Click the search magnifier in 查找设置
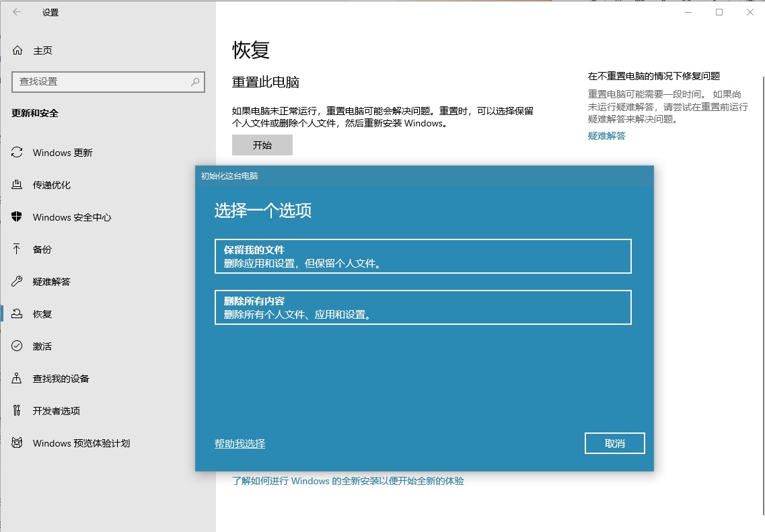This screenshot has width=765, height=532. 195,81
